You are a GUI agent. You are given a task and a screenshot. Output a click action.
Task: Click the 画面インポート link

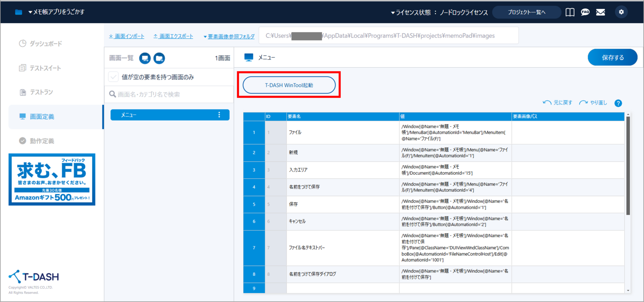[127, 36]
